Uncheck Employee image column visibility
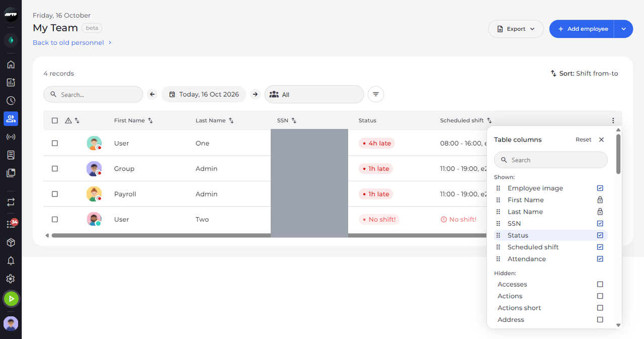 click(600, 188)
